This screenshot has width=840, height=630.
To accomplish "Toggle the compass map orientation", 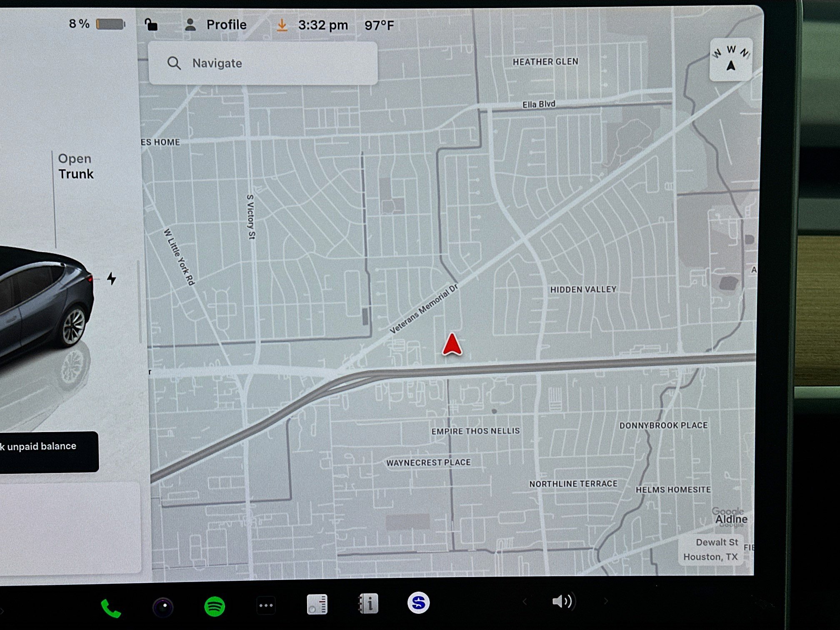I will pyautogui.click(x=731, y=60).
